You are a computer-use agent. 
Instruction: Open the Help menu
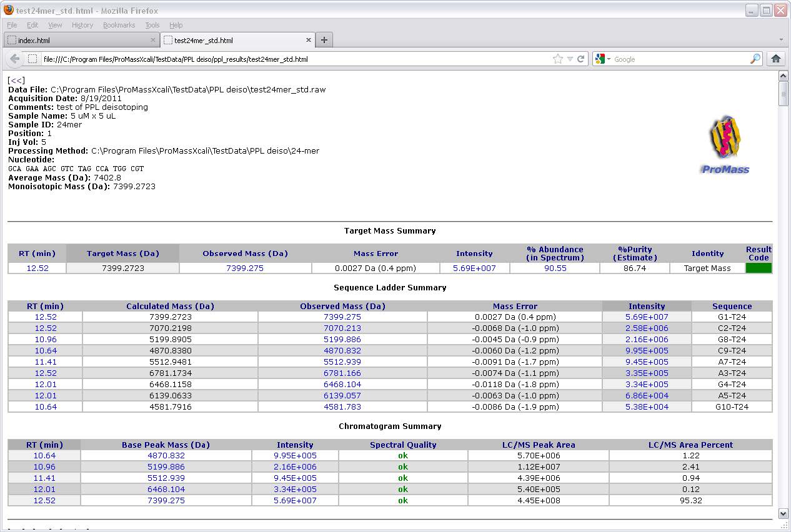176,25
